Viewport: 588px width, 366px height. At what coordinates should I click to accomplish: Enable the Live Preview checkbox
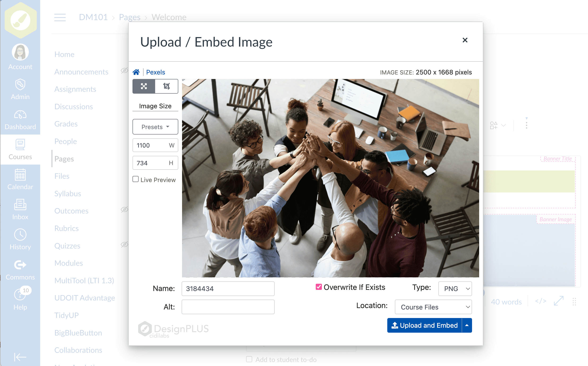pos(136,179)
